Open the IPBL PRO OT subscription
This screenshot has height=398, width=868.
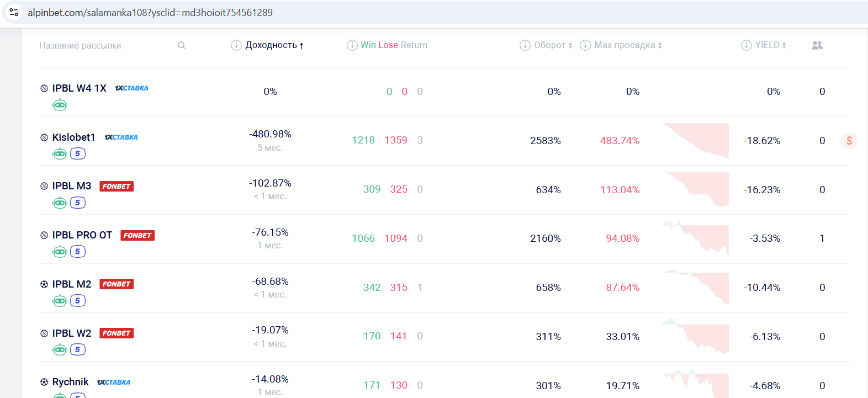click(x=82, y=235)
